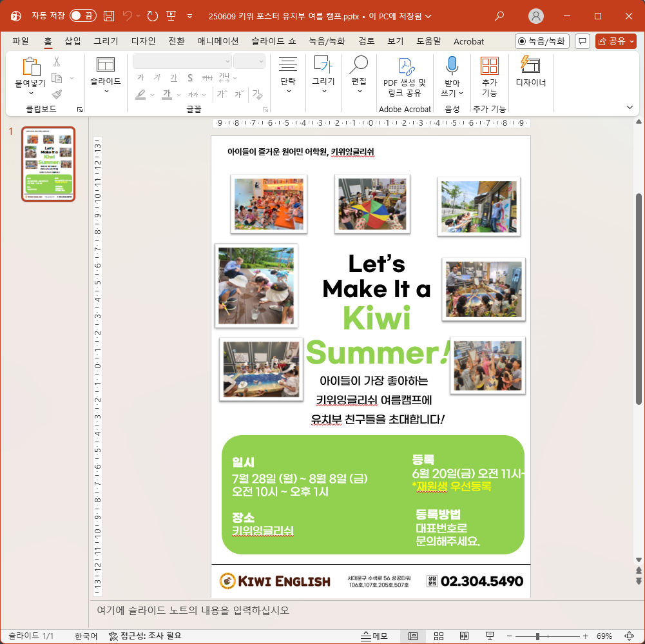The width and height of the screenshot is (645, 644).
Task: Open the font name combo box
Action: point(182,61)
